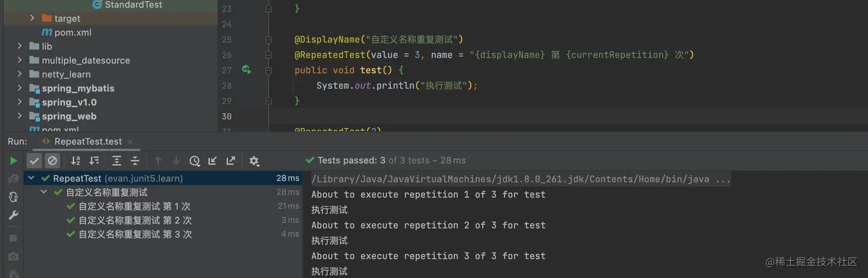Open the test runner settings gear
Screen dimensions: 868x278
254,161
